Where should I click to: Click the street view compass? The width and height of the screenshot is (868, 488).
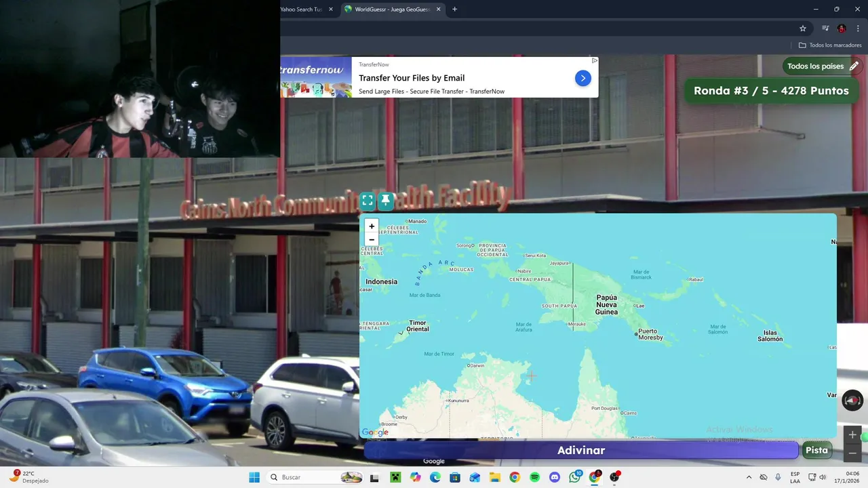[852, 400]
